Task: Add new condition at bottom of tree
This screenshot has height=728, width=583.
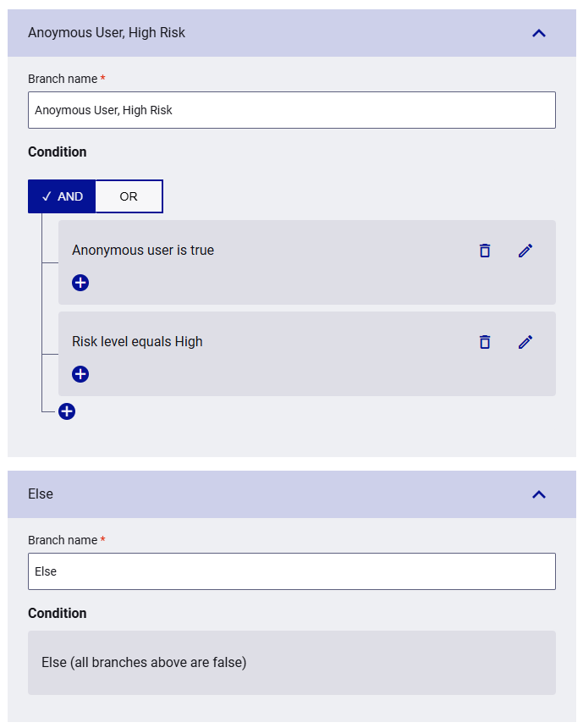Action: [67, 411]
